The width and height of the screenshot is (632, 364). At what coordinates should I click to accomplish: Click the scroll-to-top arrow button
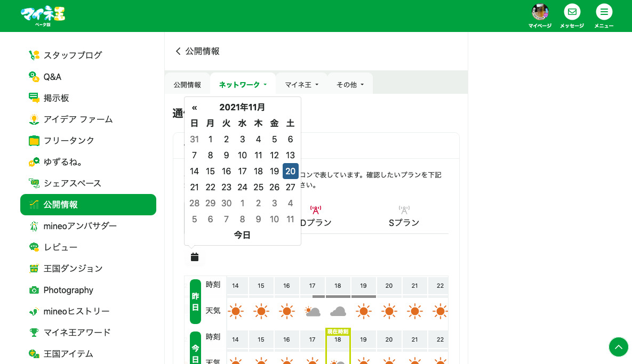coord(618,347)
